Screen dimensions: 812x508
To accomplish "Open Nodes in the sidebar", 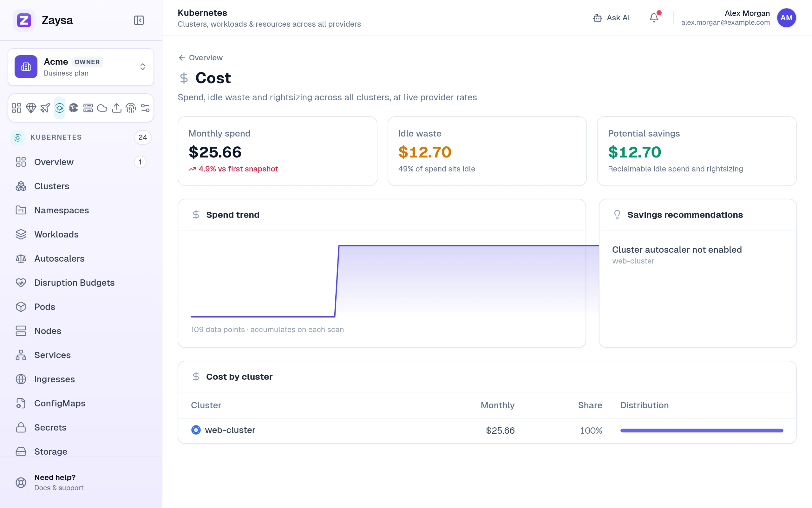I will (x=81, y=331).
